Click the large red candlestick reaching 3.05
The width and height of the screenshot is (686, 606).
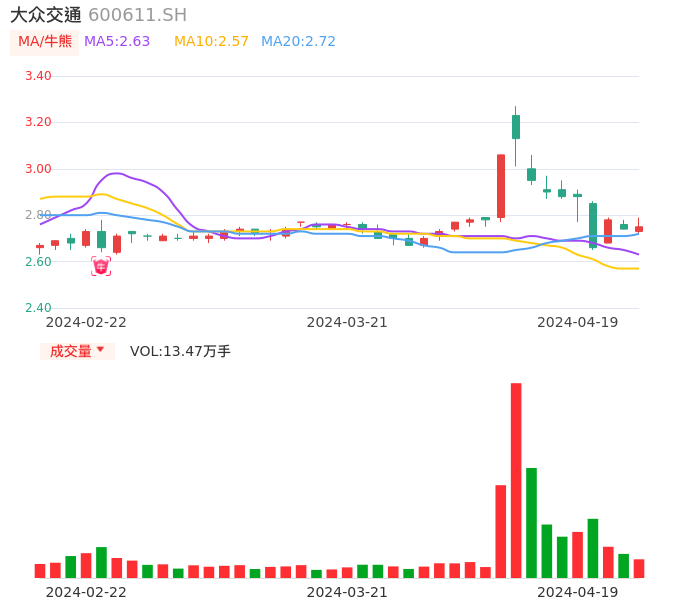click(x=501, y=186)
